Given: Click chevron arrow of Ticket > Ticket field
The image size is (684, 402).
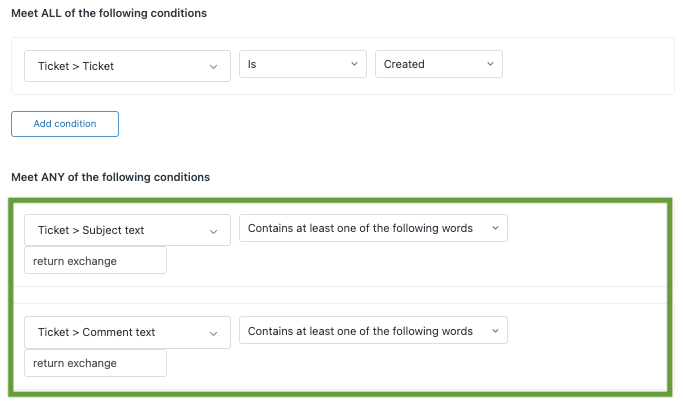Looking at the screenshot, I should tap(213, 66).
